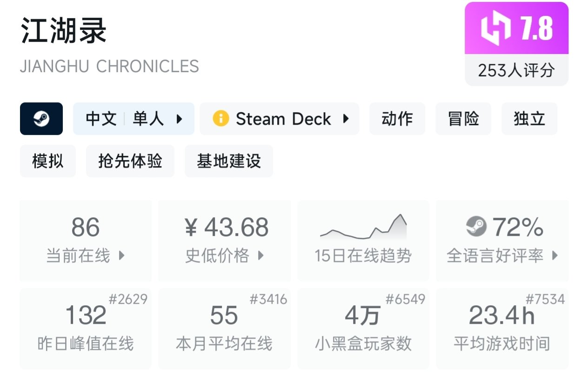The image size is (588, 375).
Task: Select the 抢先体验 tag
Action: (x=130, y=161)
